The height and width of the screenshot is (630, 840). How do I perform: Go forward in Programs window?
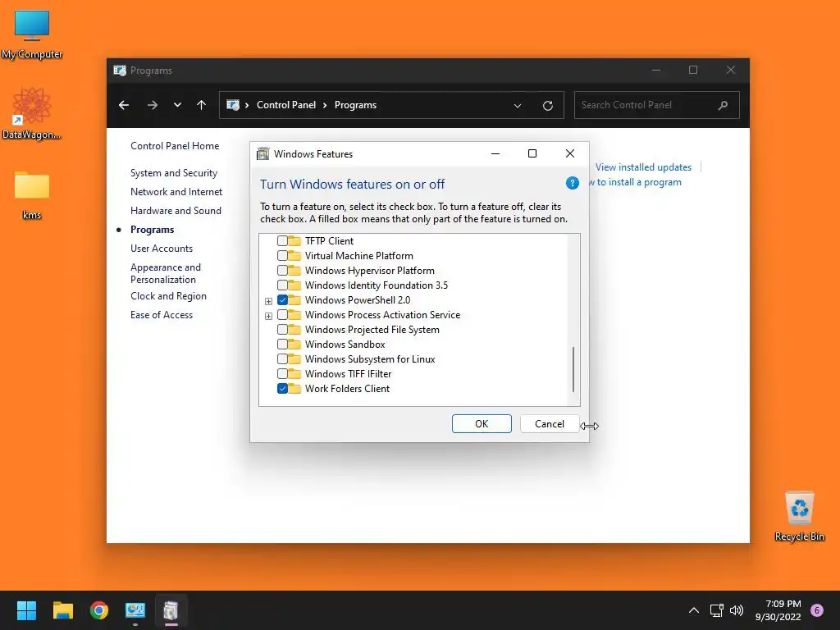point(153,105)
